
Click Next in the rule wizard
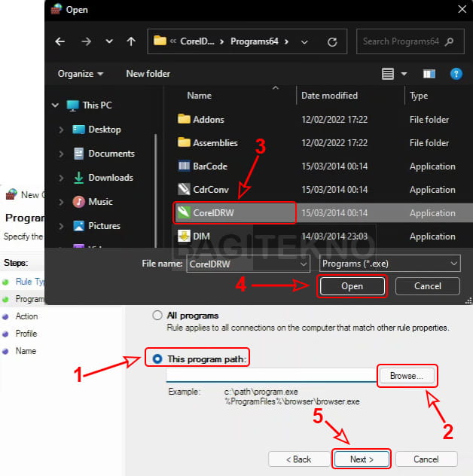(x=362, y=459)
